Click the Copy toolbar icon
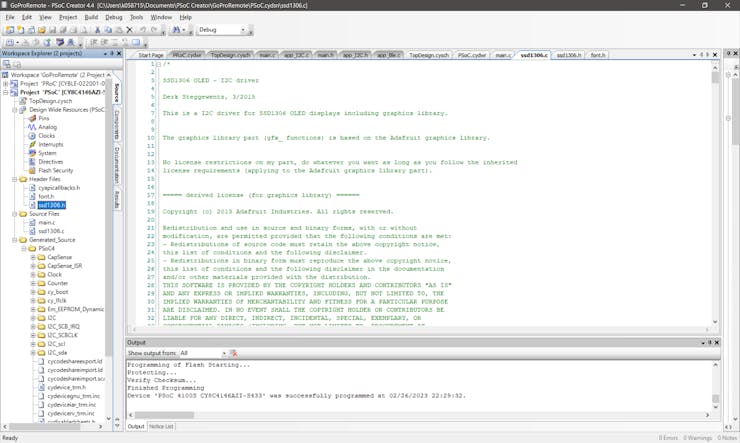The image size is (740, 443). (108, 30)
